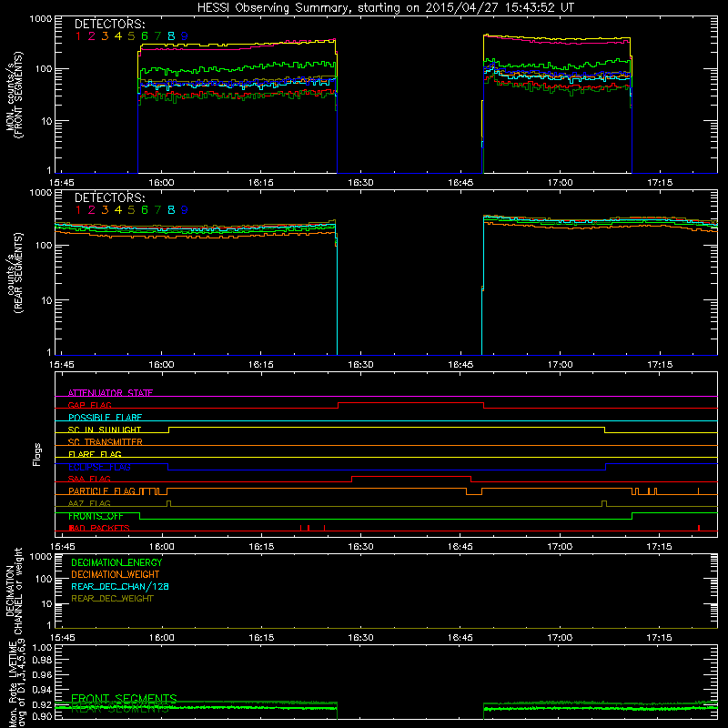This screenshot has height=728, width=728.
Task: Click the ECLIPSE_FLAG label
Action: pos(99,467)
